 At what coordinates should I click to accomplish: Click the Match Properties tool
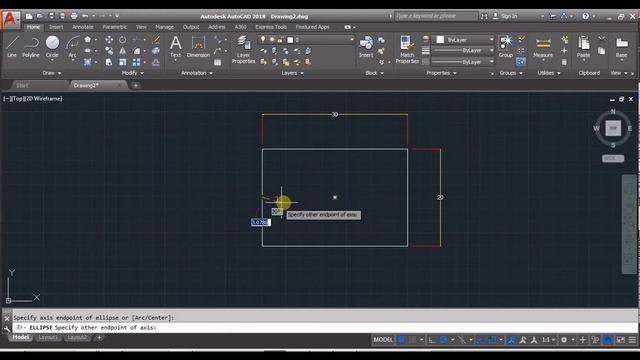[x=407, y=49]
